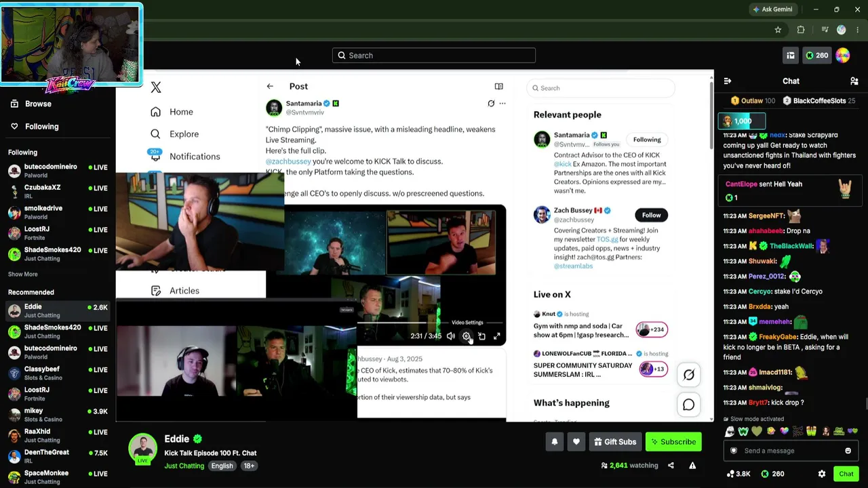Select butecodomineiro Palworld in Following list
Image resolution: width=868 pixels, height=488 pixels.
58,170
